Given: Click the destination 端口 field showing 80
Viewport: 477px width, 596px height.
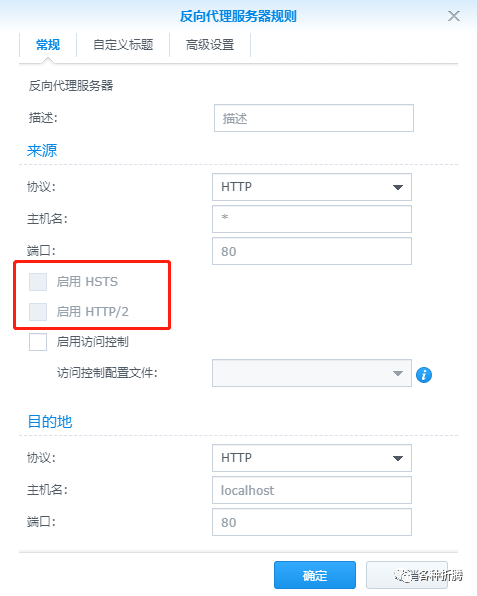Looking at the screenshot, I should (x=312, y=522).
